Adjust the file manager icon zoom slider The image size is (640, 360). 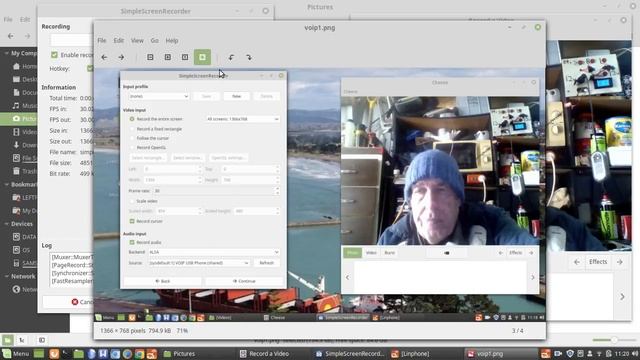tap(613, 340)
